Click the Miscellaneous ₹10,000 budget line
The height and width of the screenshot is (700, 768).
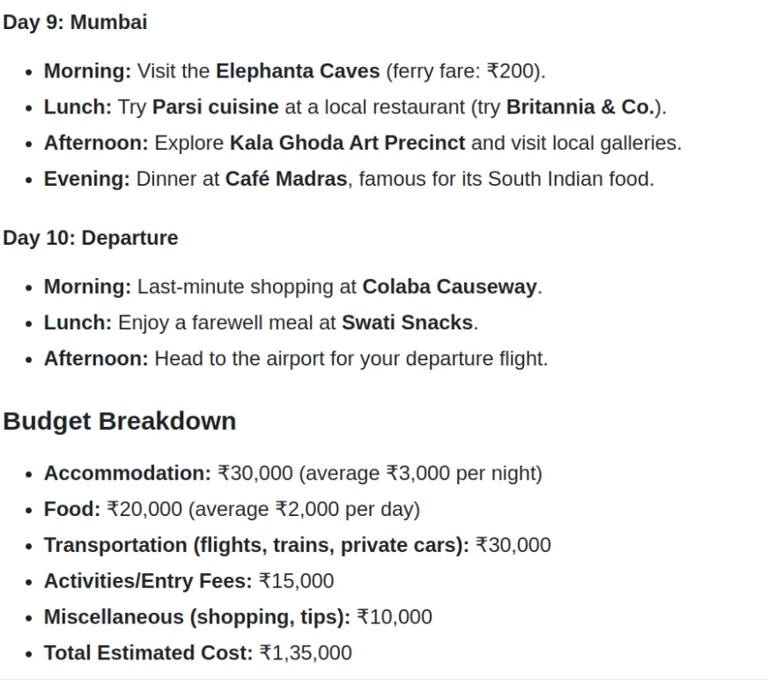[x=238, y=617]
